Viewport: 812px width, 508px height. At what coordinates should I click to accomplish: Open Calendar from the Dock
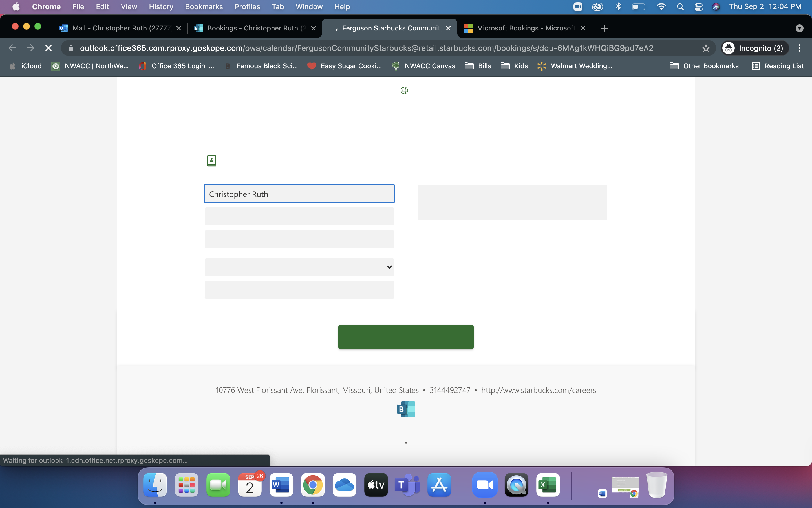click(x=250, y=485)
